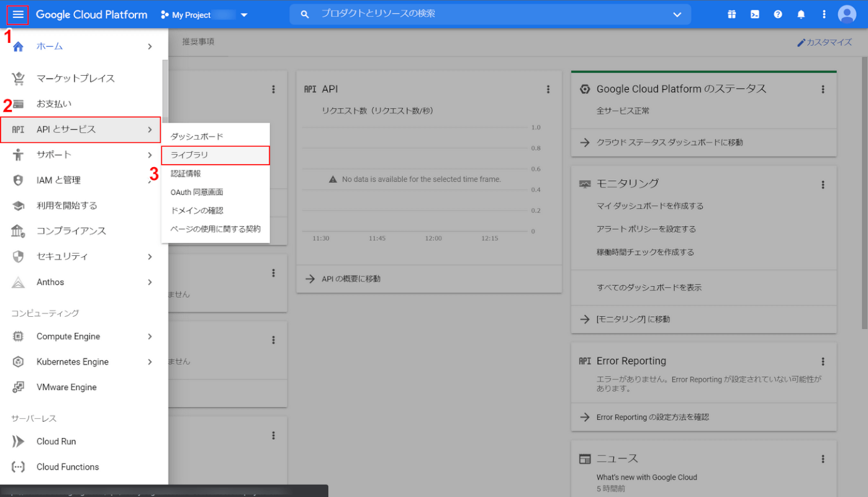
Task: Open クラウド ステータス ダッシュボードに移動 link
Action: (x=670, y=142)
